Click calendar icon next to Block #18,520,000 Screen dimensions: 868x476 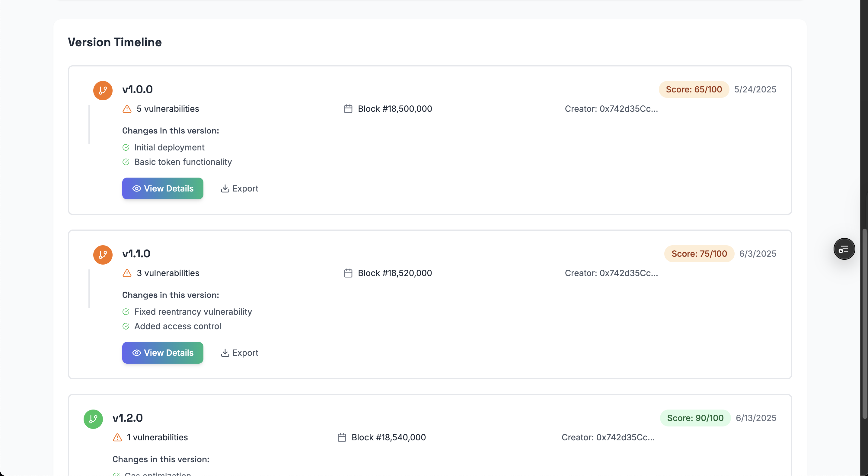point(348,273)
